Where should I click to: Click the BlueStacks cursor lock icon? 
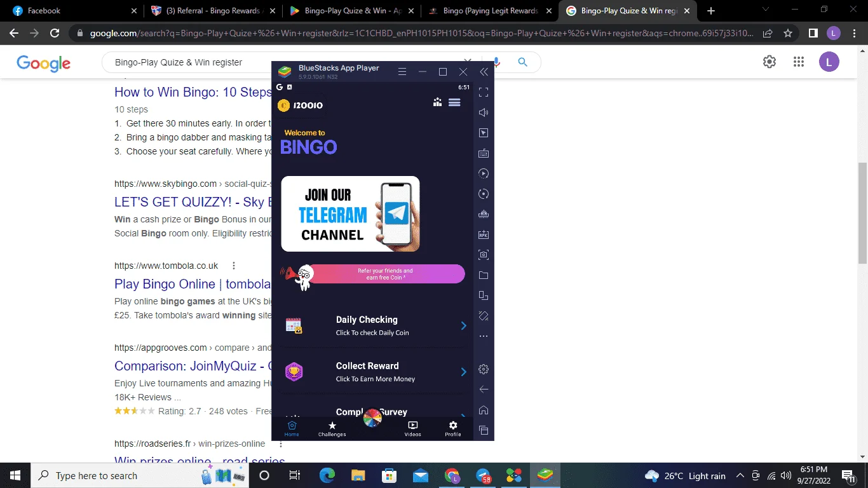click(x=484, y=133)
